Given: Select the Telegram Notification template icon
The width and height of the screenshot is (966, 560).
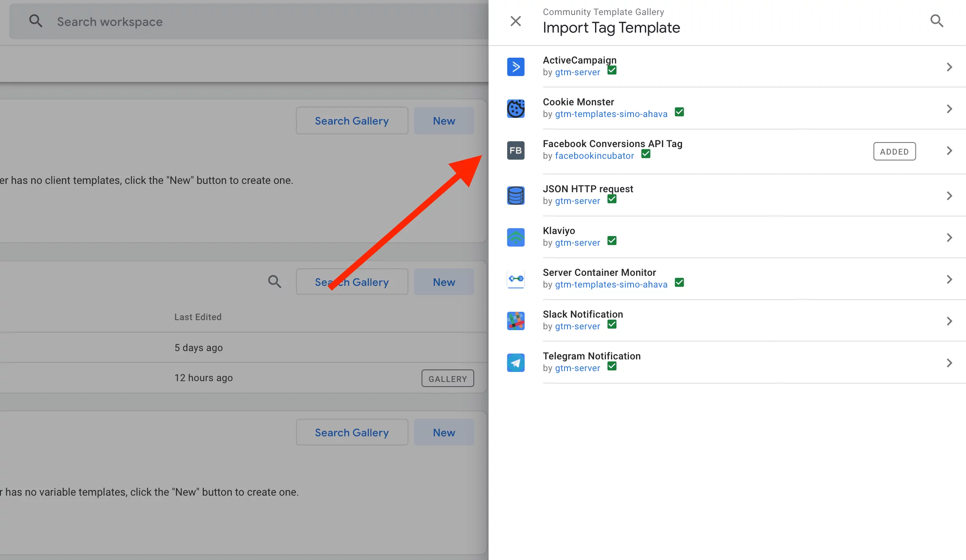Looking at the screenshot, I should (516, 363).
